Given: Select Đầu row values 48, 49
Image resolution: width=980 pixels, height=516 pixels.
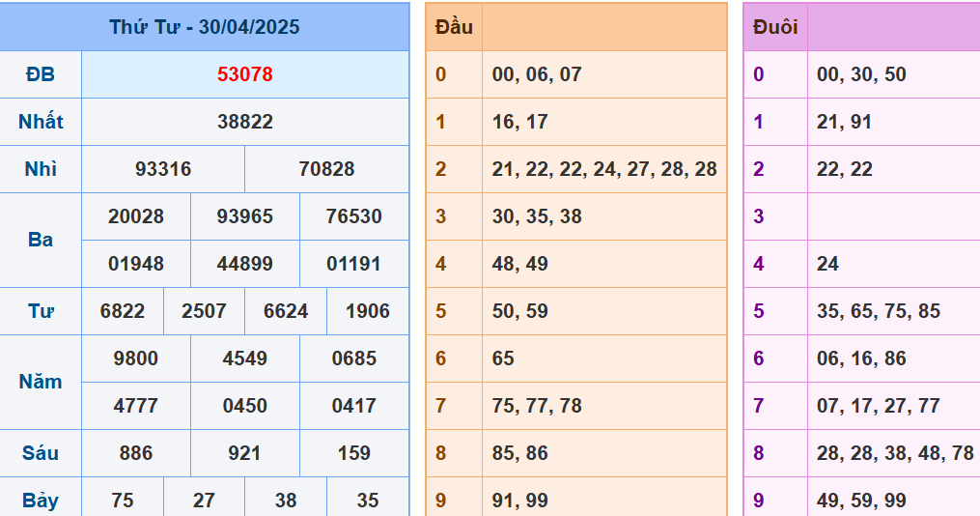Looking at the screenshot, I should tap(520, 264).
